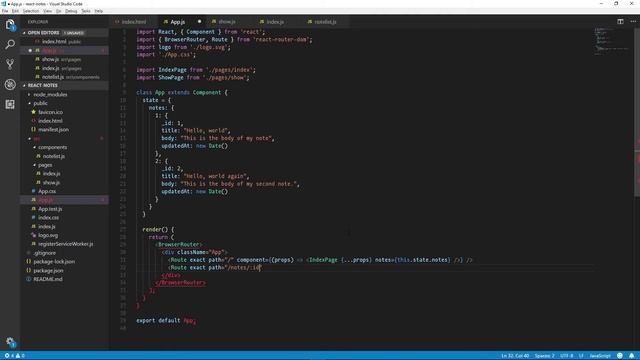The height and width of the screenshot is (360, 640).
Task: Click the App.css file icon
Action: click(33, 191)
